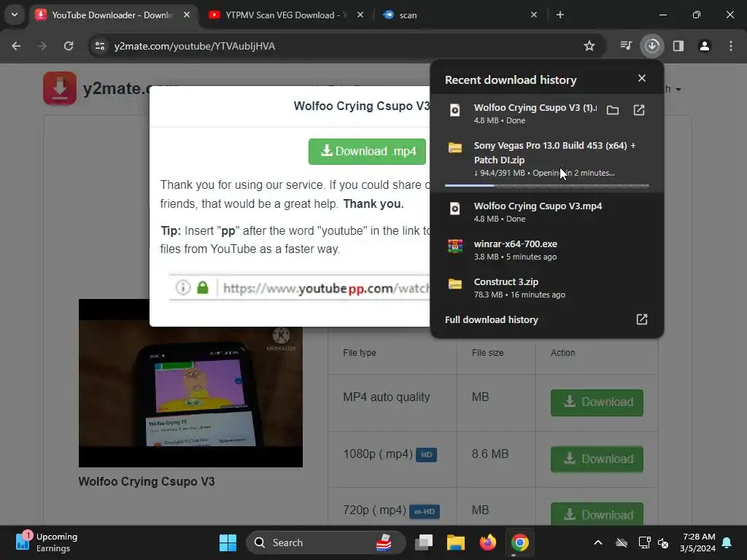The height and width of the screenshot is (560, 747).
Task: Download the 720p (.mp4) version
Action: [x=597, y=514]
